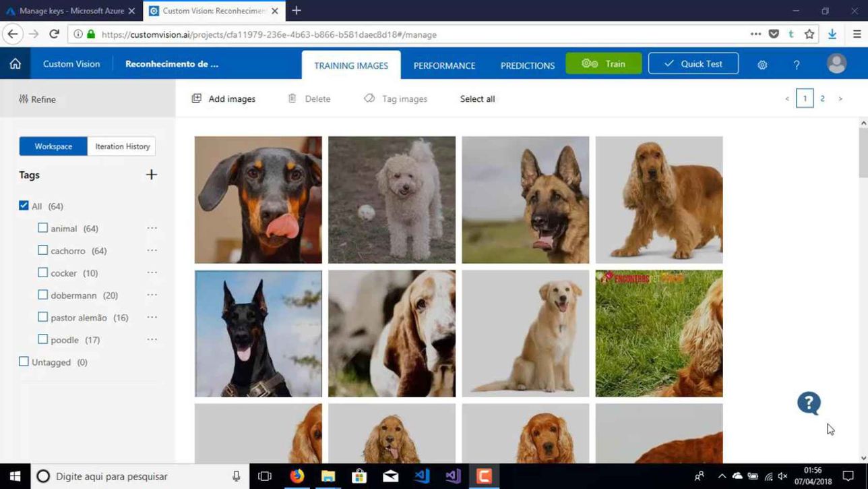
Task: Add a new tag with plus icon
Action: point(152,175)
